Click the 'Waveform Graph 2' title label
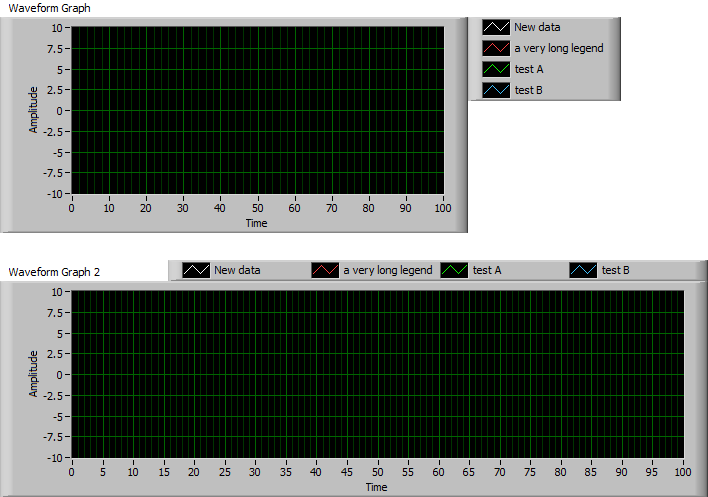The image size is (708, 497). (x=54, y=272)
